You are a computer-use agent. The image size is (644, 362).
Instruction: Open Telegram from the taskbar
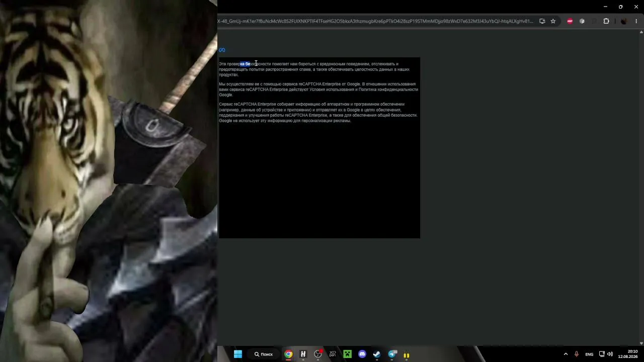tap(392, 354)
